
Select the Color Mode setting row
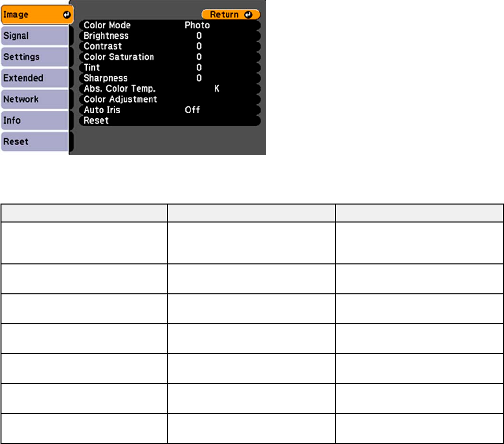coord(169,25)
